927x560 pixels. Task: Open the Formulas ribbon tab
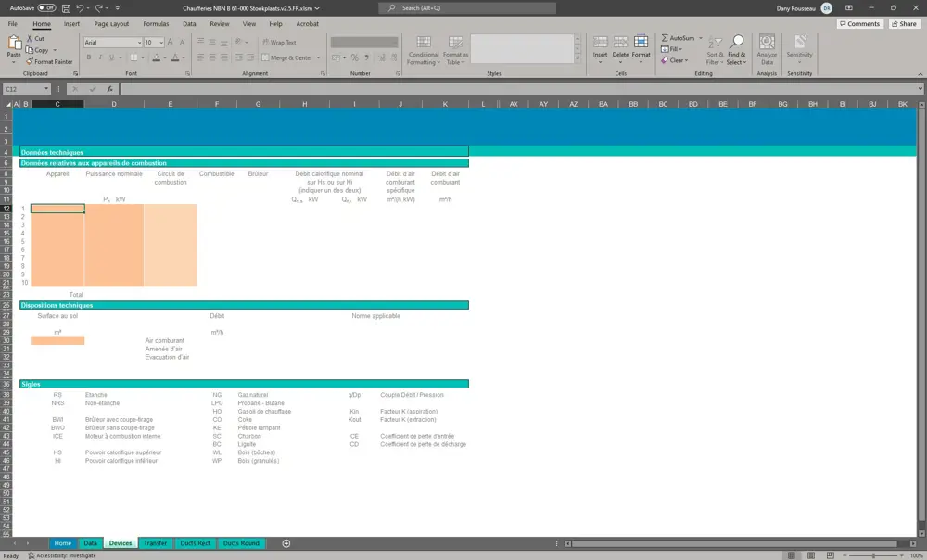point(156,24)
